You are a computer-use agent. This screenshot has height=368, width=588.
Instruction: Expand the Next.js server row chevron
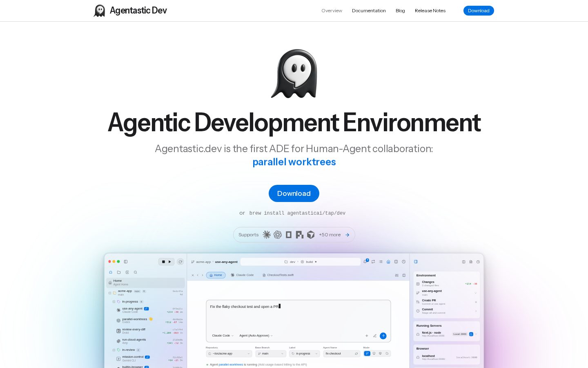[x=476, y=334]
